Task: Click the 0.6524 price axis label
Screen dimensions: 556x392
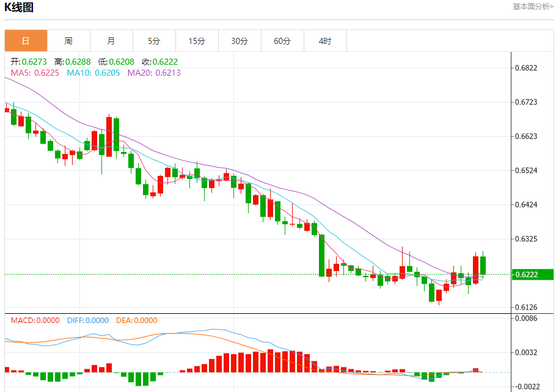Action: [x=526, y=170]
